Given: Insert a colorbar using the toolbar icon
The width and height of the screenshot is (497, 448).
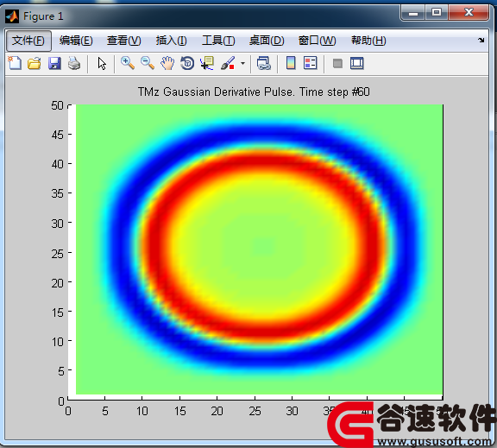Looking at the screenshot, I should click(x=291, y=63).
